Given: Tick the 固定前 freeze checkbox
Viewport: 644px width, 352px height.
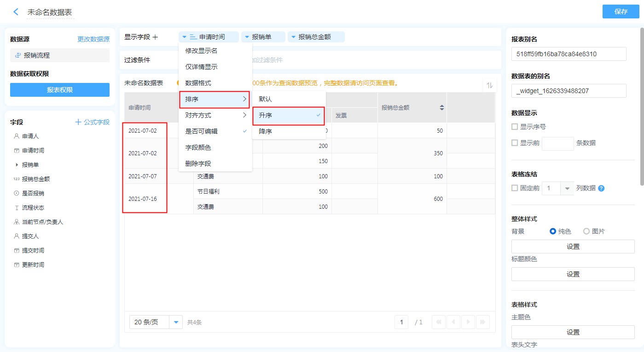Looking at the screenshot, I should 515,188.
